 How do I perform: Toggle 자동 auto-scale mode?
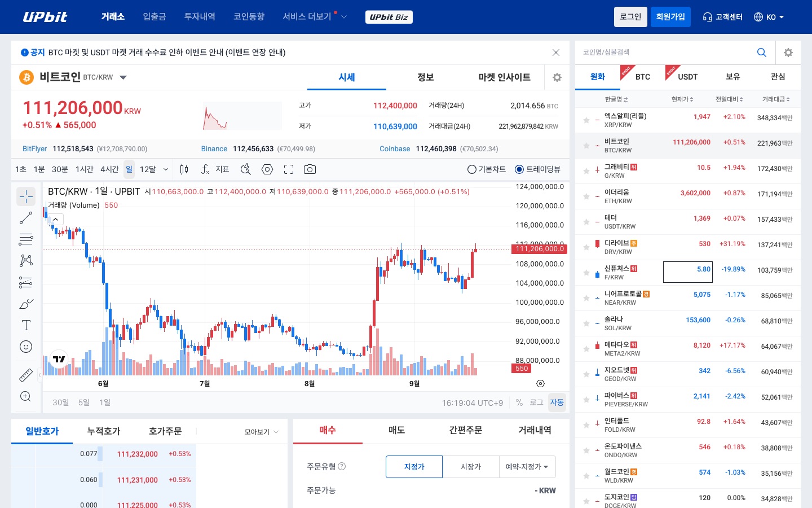557,402
